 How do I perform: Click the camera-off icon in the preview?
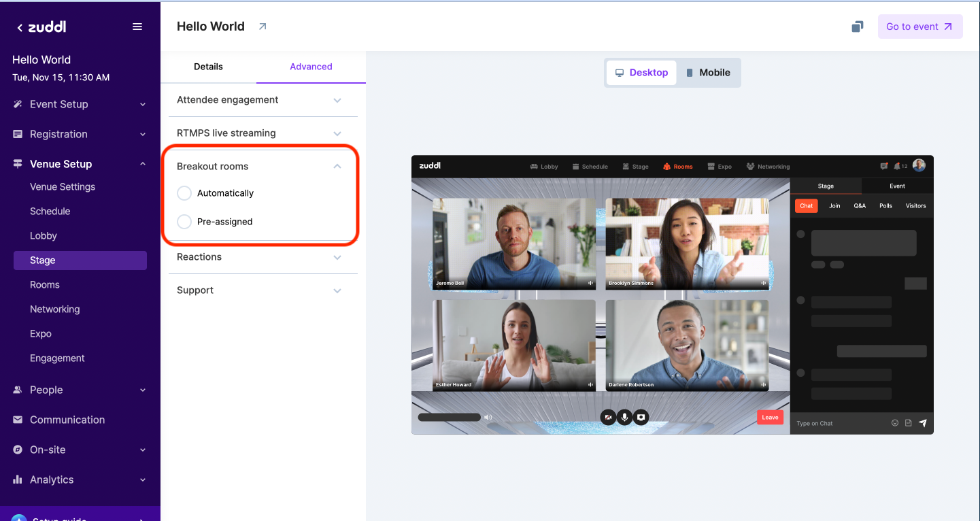[x=608, y=417]
